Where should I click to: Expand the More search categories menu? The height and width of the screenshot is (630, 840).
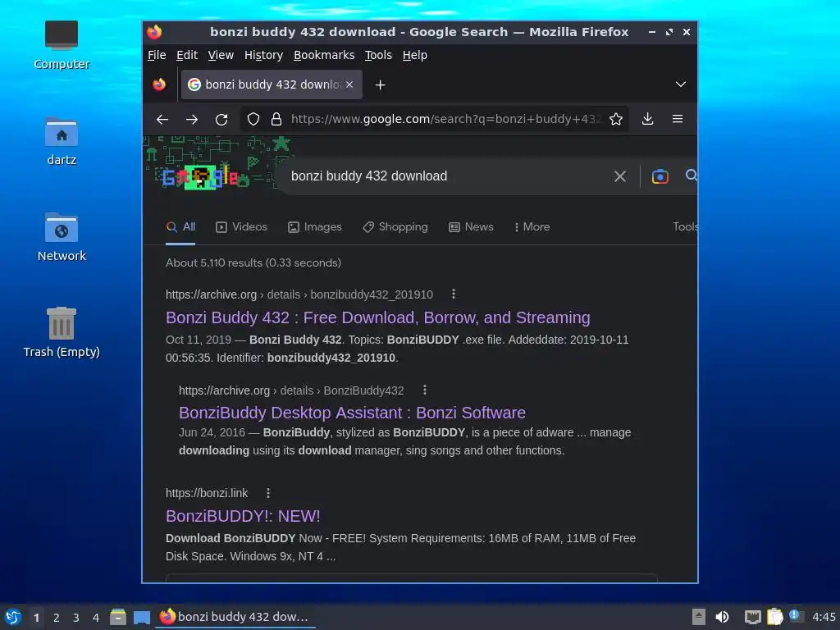pyautogui.click(x=532, y=227)
